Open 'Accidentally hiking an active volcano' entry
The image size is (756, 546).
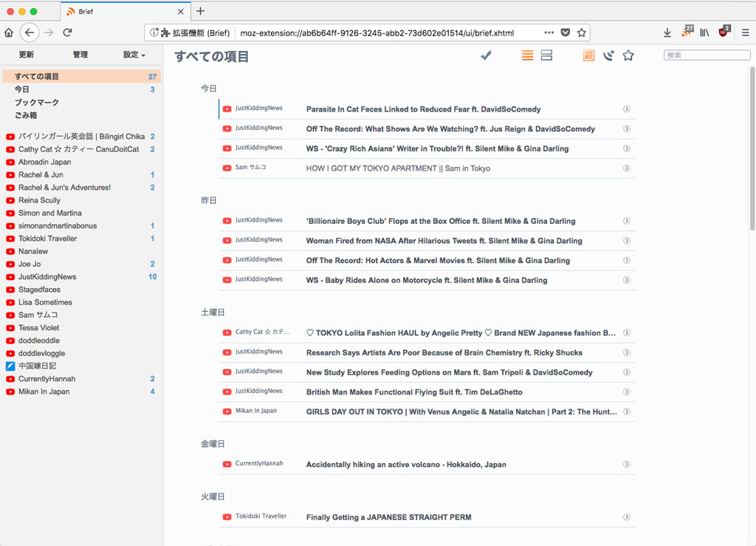tap(406, 465)
